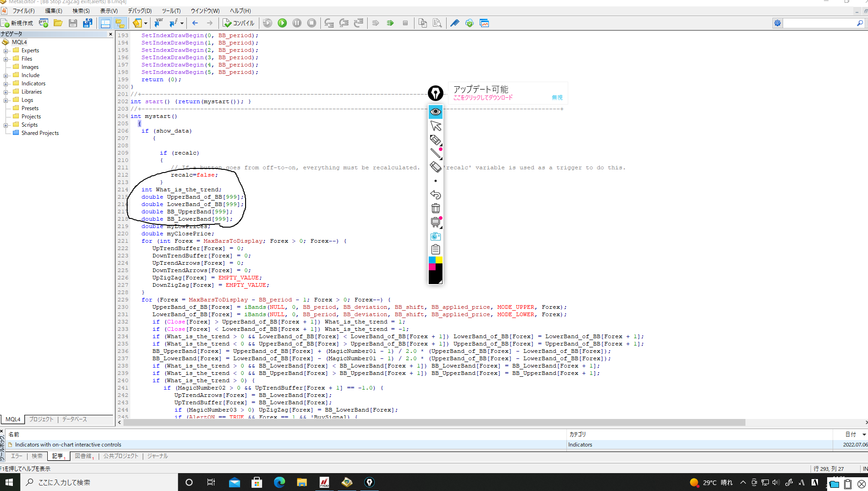
Task: Click the 'var' go-to-definition icon
Action: pos(159,23)
